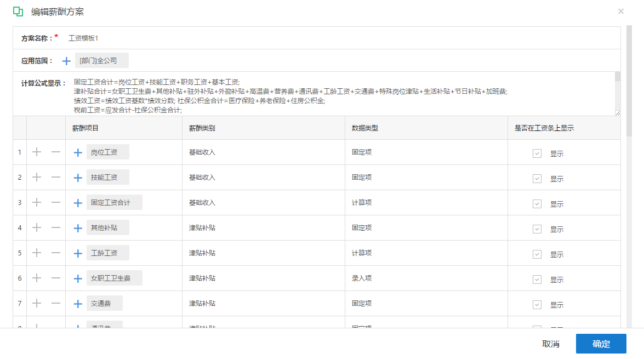This screenshot has width=644, height=359.
Task: Click the 技能工资 salary item tag
Action: [x=107, y=178]
